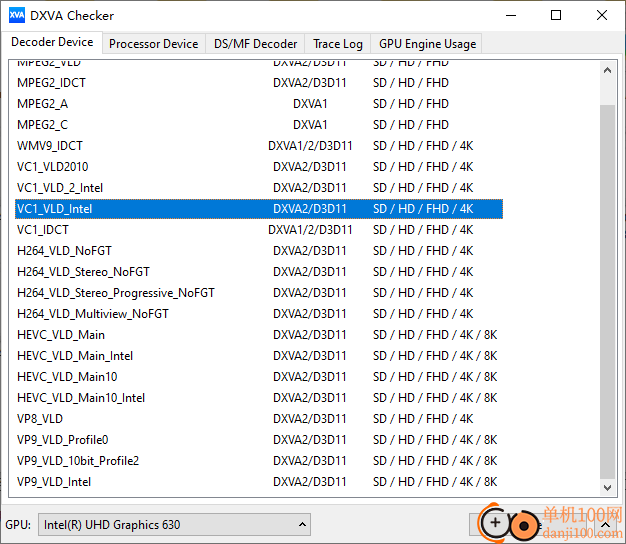Click the scrollbar down arrow

(607, 487)
